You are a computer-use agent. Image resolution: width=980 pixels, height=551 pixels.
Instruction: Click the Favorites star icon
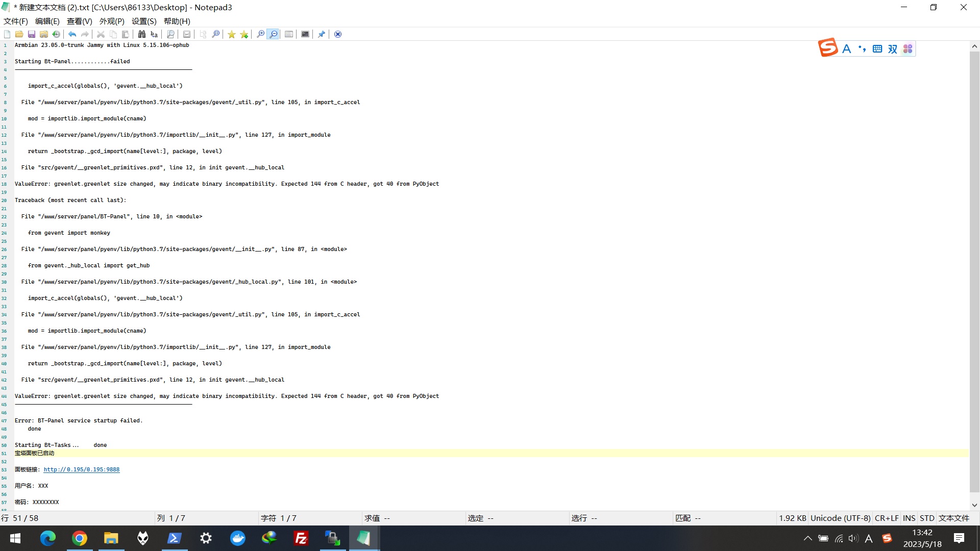pos(232,34)
